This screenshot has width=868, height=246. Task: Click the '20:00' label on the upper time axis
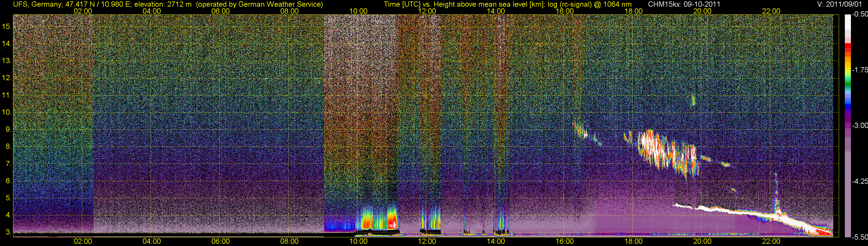(x=702, y=11)
